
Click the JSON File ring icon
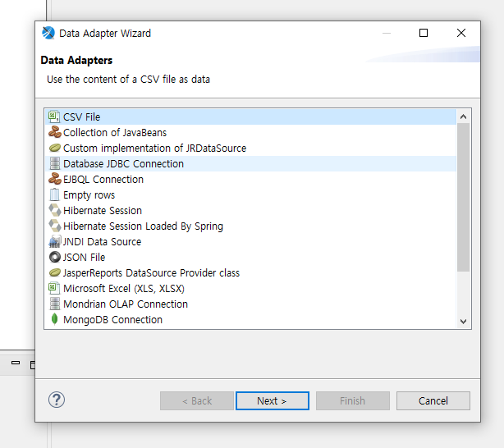(x=55, y=257)
